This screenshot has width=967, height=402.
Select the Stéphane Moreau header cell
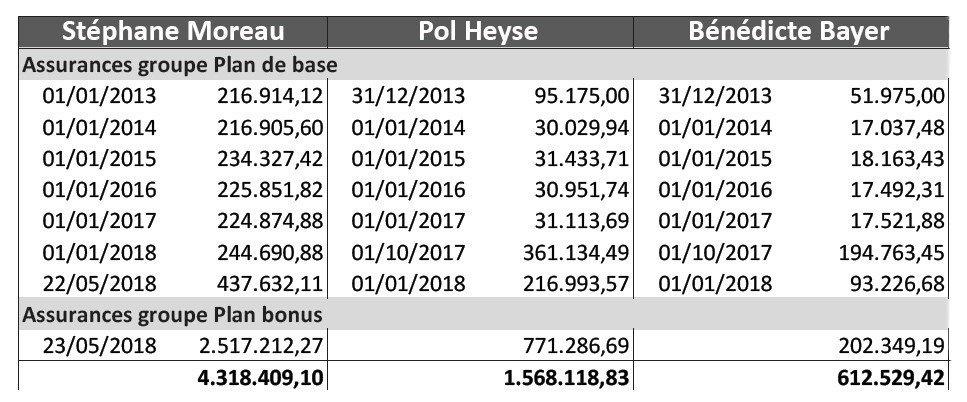[x=173, y=32]
